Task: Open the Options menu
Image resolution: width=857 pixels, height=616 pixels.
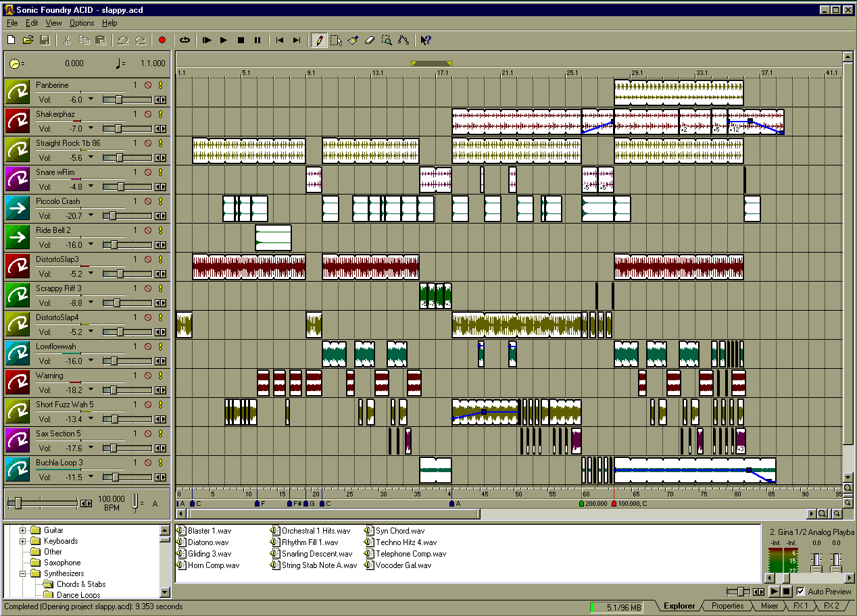Action: pyautogui.click(x=82, y=23)
